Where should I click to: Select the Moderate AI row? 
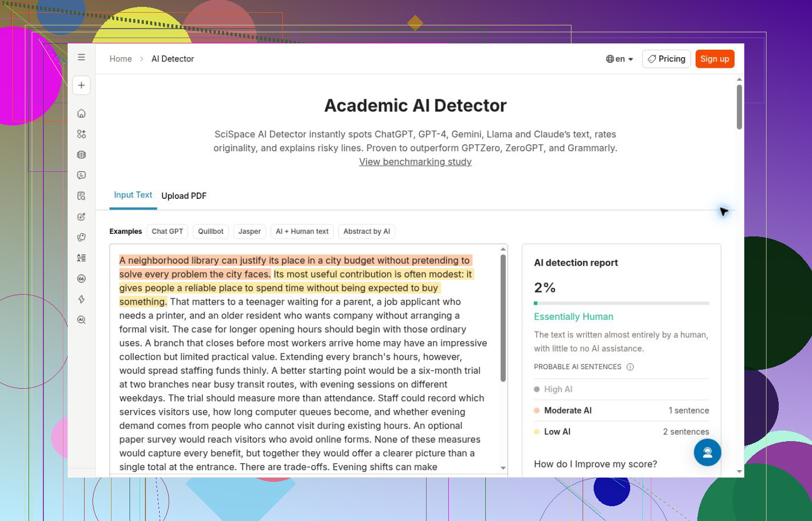622,410
